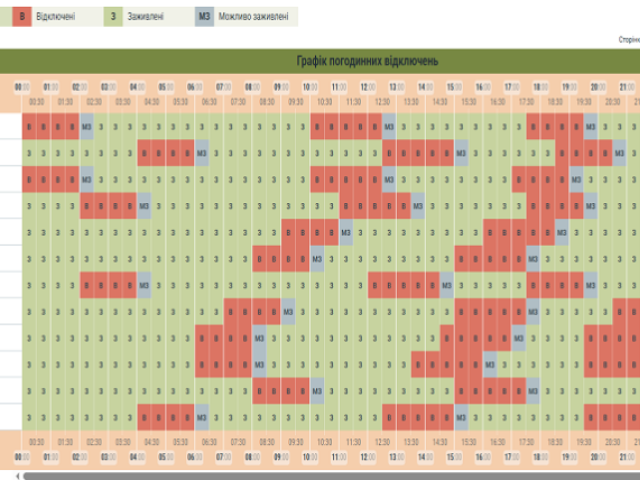Select the top 00:30 half-hour header
Viewport: 640px width, 480px height.
(x=37, y=101)
